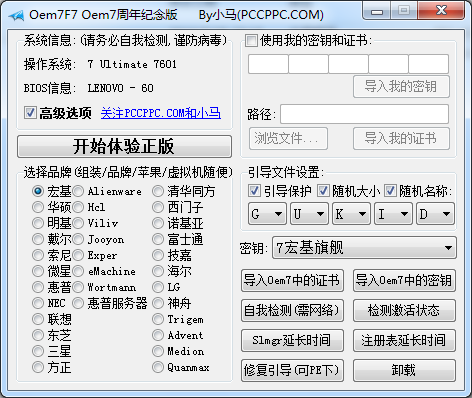Image resolution: width=472 pixels, height=398 pixels.
Task: Select the 东芝 radio button
Action: 38,335
